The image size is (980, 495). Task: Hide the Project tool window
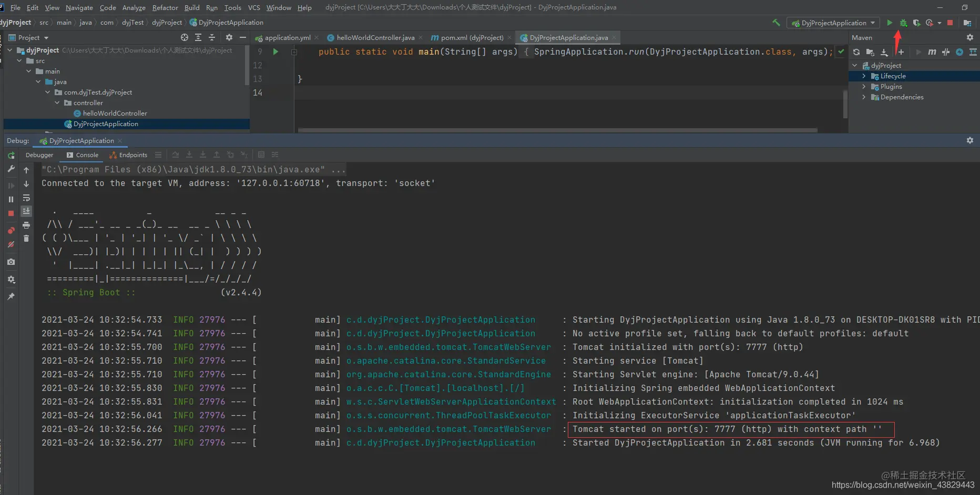242,37
